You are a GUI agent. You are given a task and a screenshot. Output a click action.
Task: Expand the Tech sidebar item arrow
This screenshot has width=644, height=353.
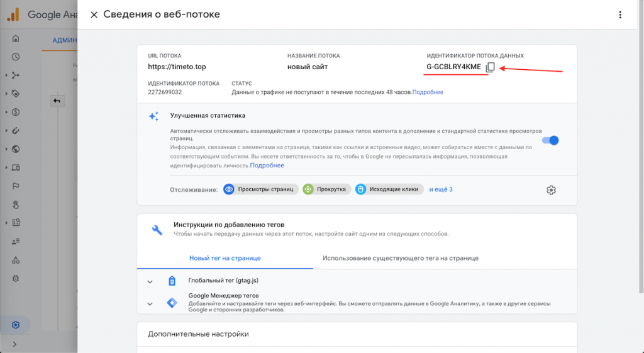(x=6, y=167)
